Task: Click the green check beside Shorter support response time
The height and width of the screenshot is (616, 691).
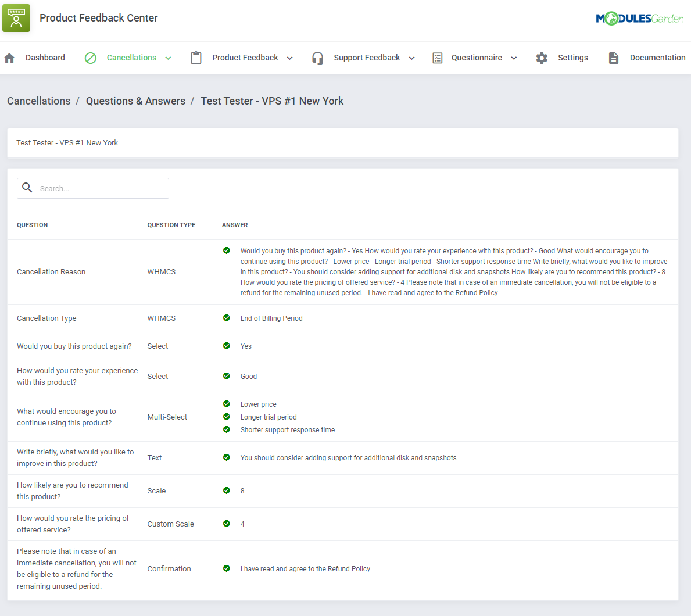Action: click(x=227, y=429)
